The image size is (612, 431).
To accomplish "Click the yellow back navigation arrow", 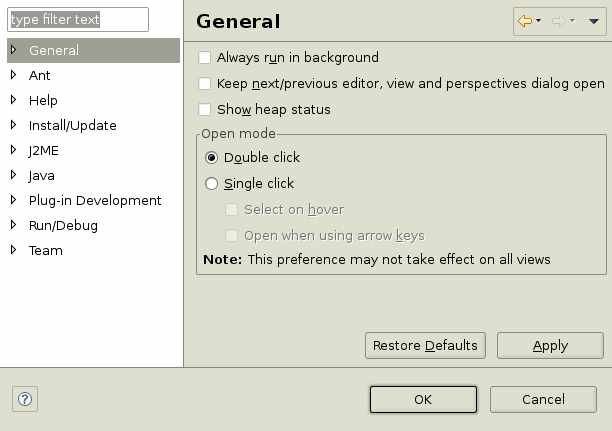I will [525, 21].
